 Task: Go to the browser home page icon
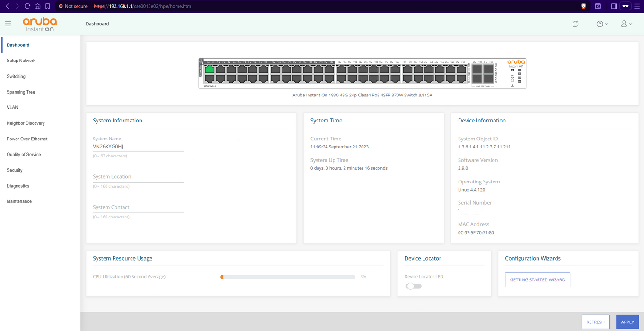coord(37,6)
